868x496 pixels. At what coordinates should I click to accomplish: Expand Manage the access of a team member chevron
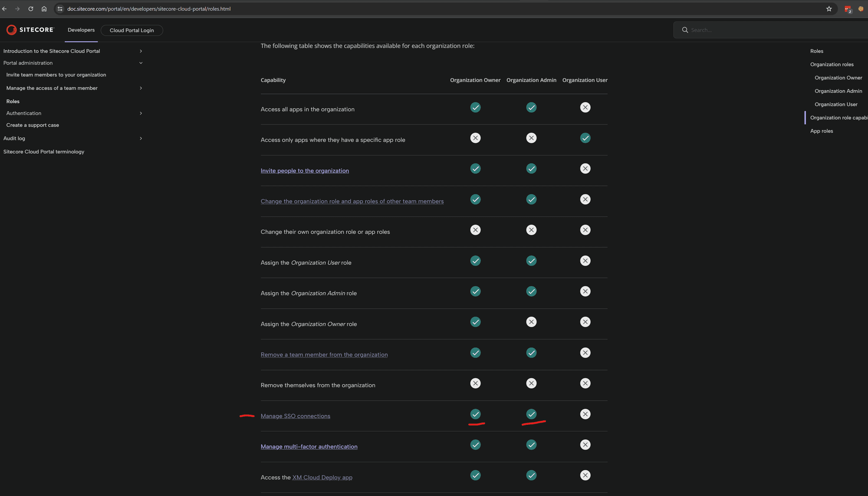point(141,88)
